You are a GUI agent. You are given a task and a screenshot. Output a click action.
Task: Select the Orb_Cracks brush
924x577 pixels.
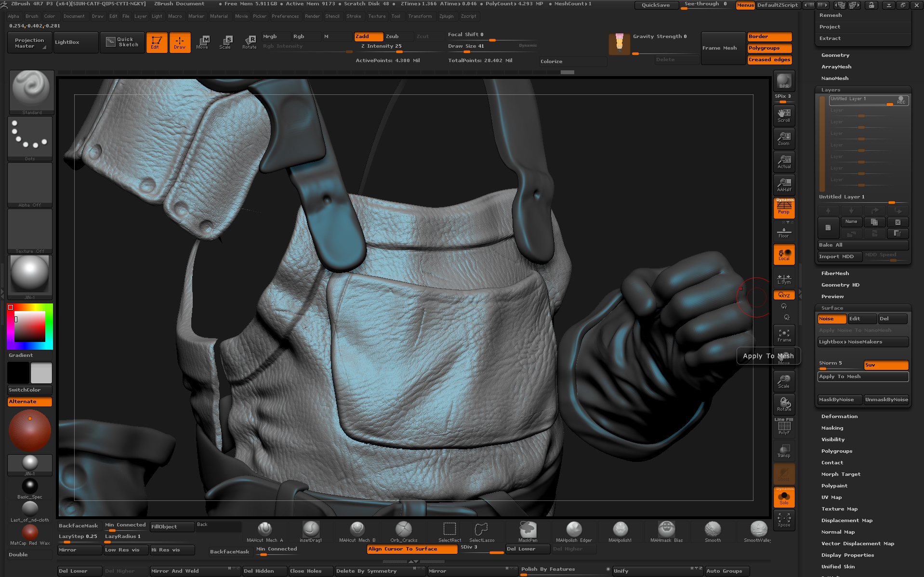coord(404,532)
